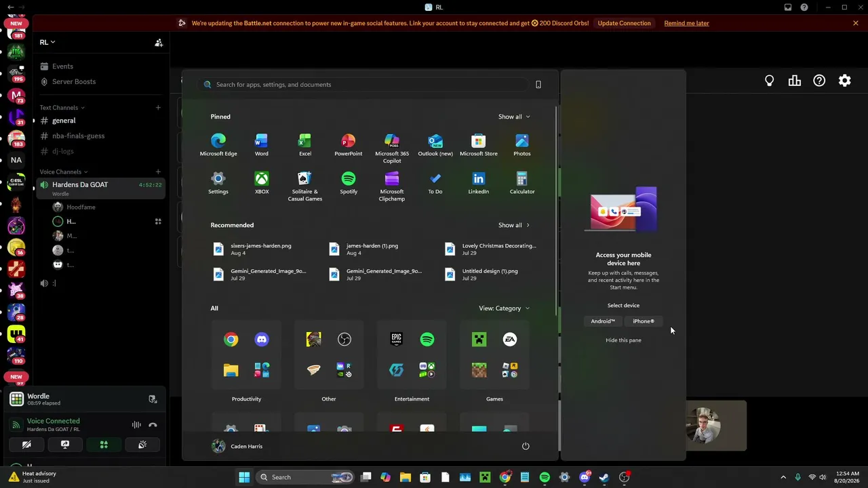
Task: Share your screen in voice panel
Action: pos(65,445)
